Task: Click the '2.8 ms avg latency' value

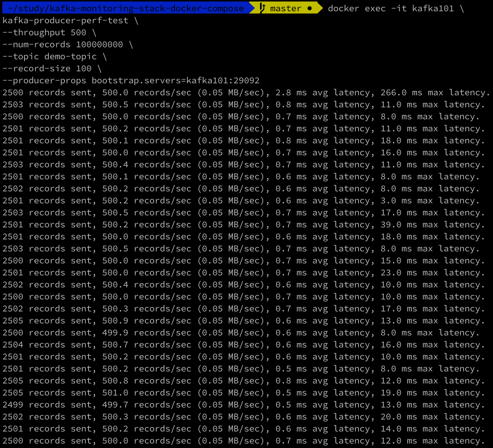Action: tap(323, 92)
